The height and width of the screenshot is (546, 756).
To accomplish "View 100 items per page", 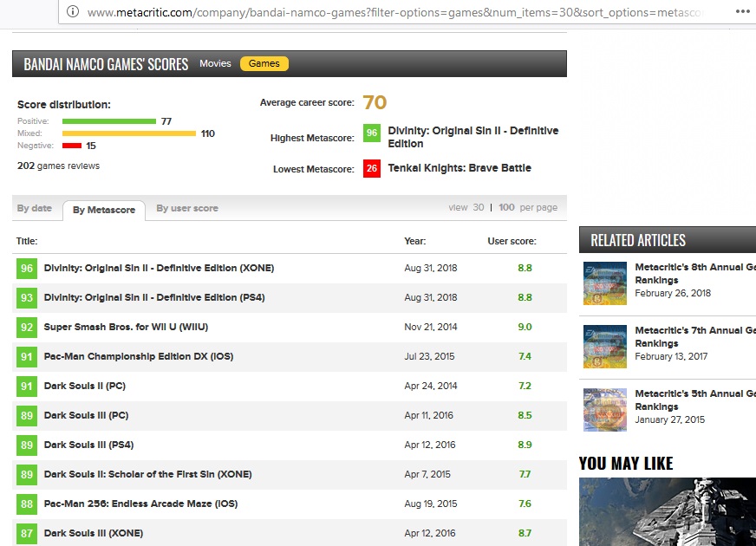I will tap(506, 207).
